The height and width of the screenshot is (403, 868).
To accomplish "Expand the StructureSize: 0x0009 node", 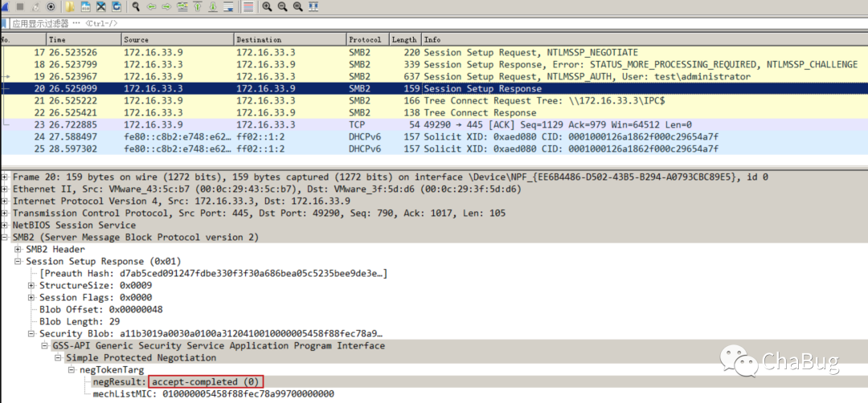I will tap(31, 285).
